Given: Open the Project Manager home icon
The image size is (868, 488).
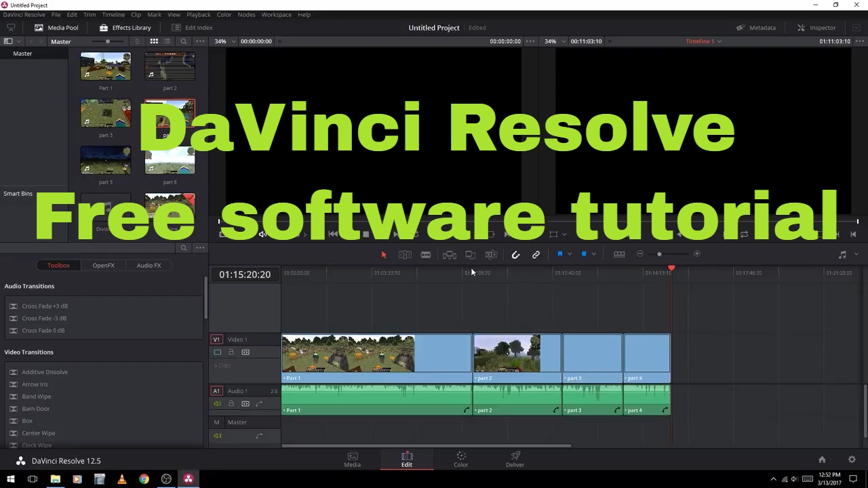Looking at the screenshot, I should 822,460.
